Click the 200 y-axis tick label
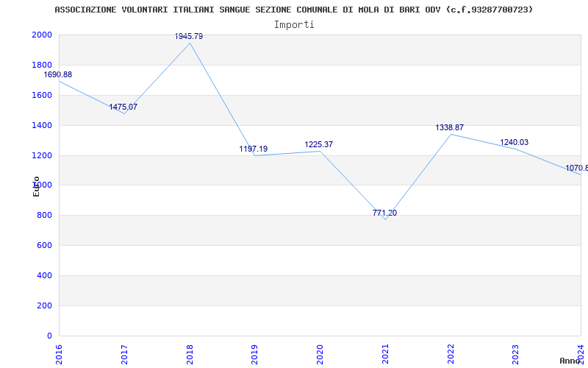The width and height of the screenshot is (588, 368). [x=44, y=305]
